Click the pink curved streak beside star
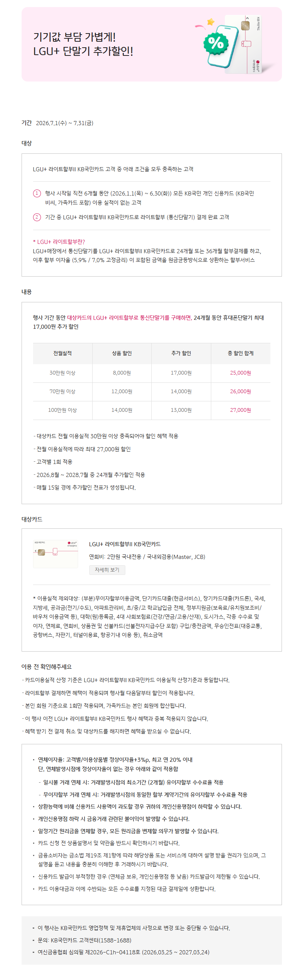 (x=200, y=27)
